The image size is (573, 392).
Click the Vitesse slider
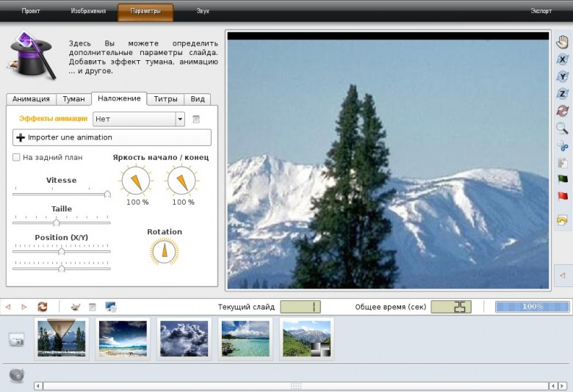pyautogui.click(x=62, y=194)
